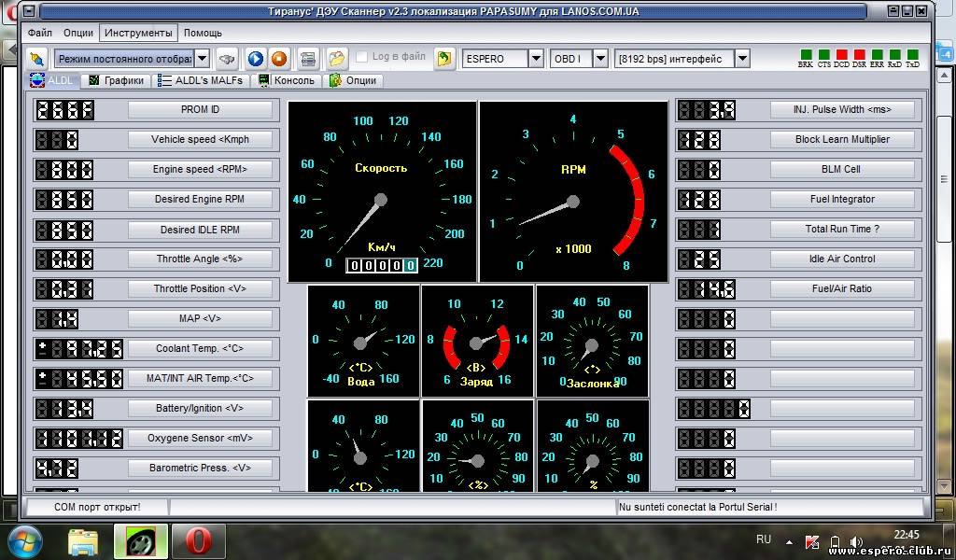Click the TxD status indicator

[912, 55]
